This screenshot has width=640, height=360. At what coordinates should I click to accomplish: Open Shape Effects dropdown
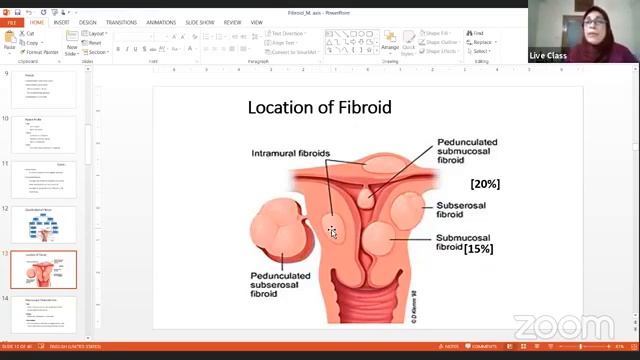click(439, 51)
